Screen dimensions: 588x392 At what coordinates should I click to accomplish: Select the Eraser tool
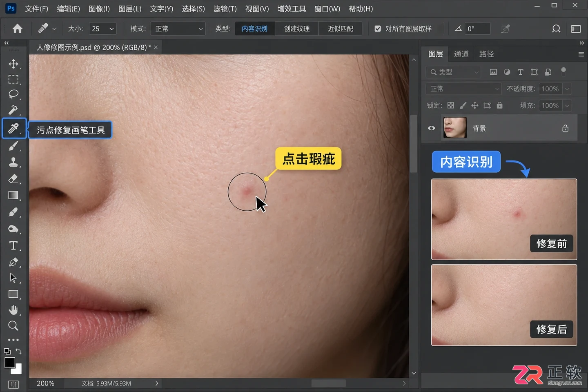click(x=13, y=179)
